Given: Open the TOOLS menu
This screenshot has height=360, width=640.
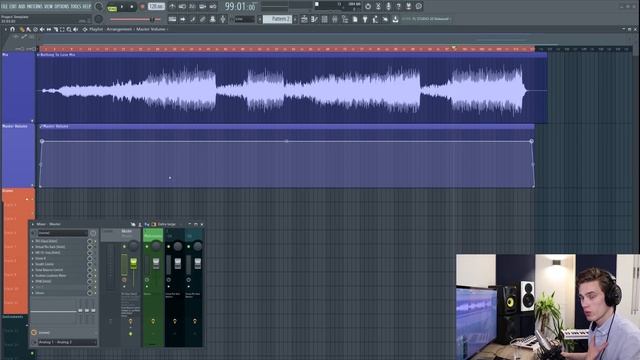Looking at the screenshot, I should click(76, 7).
